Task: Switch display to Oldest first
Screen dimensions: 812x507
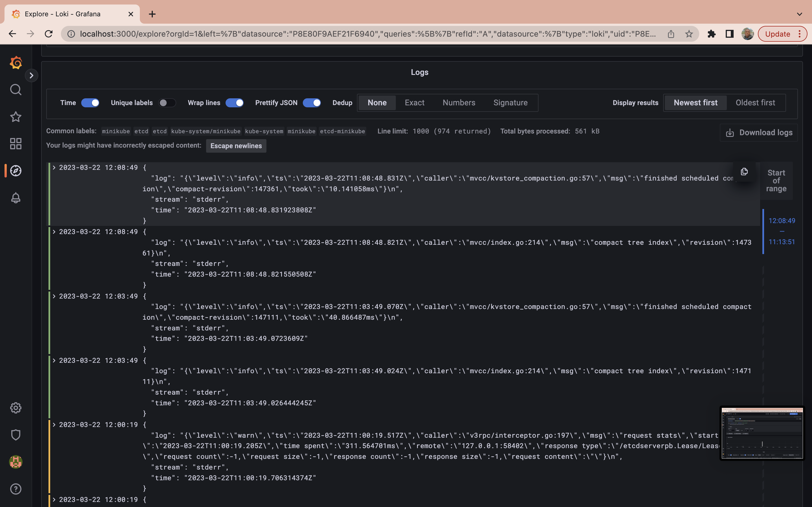Action: [755, 103]
